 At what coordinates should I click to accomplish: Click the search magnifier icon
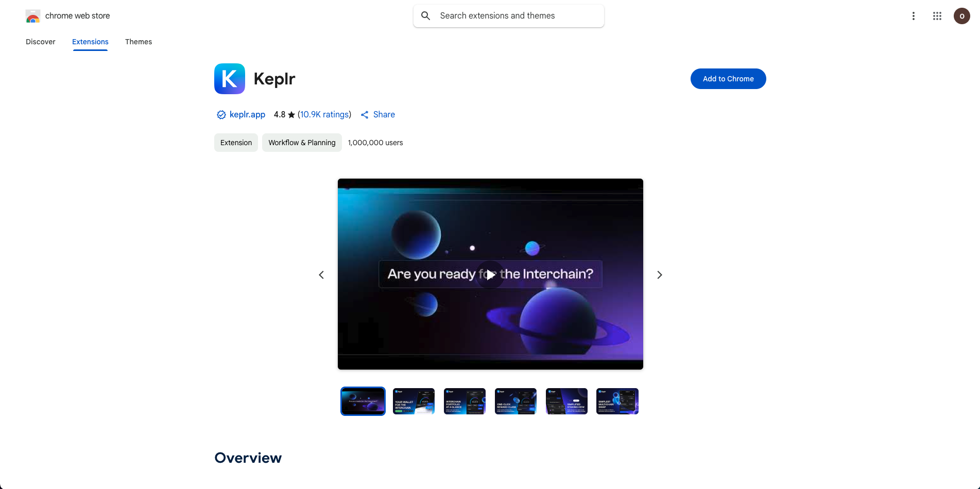click(426, 16)
